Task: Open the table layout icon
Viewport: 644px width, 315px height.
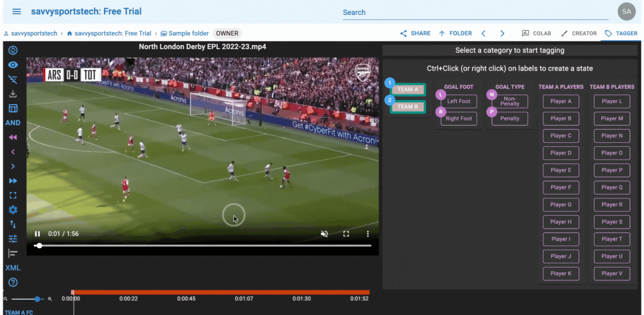Action: coord(13,108)
